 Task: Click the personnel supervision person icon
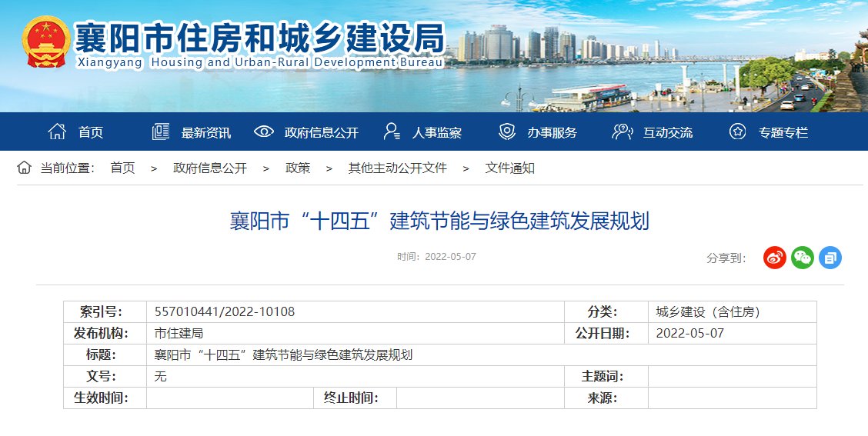click(392, 131)
